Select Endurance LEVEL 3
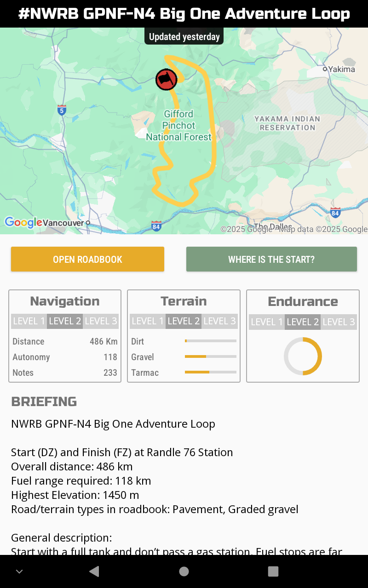The height and width of the screenshot is (588, 368). coord(339,322)
